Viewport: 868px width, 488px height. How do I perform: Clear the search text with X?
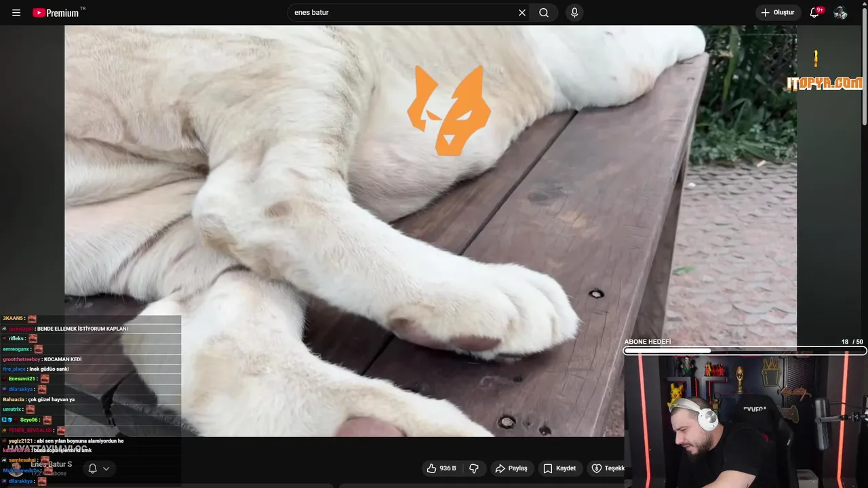tap(522, 13)
